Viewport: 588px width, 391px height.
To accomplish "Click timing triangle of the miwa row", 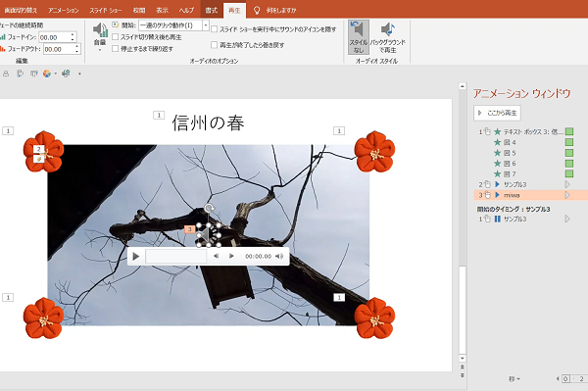I will 567,195.
